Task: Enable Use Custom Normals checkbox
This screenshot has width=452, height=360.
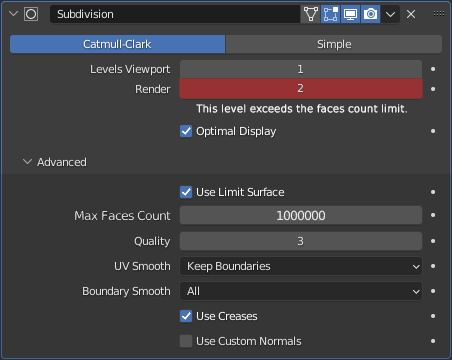Action: pyautogui.click(x=186, y=341)
